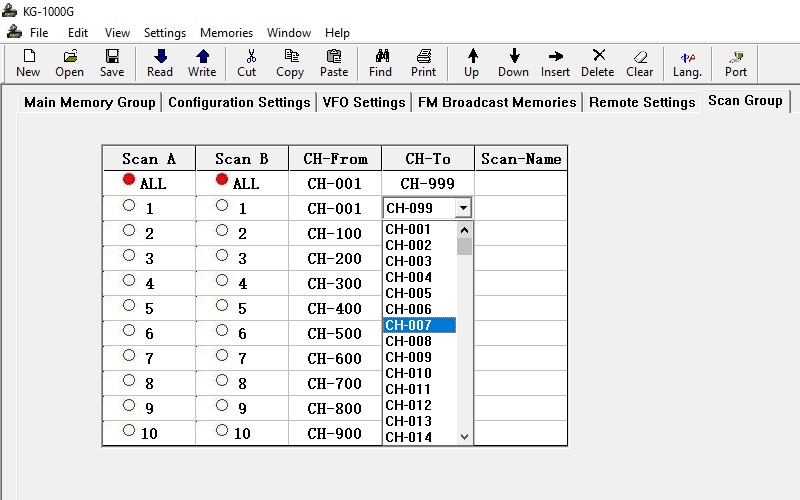Open the View menu
The image size is (800, 500).
117,33
